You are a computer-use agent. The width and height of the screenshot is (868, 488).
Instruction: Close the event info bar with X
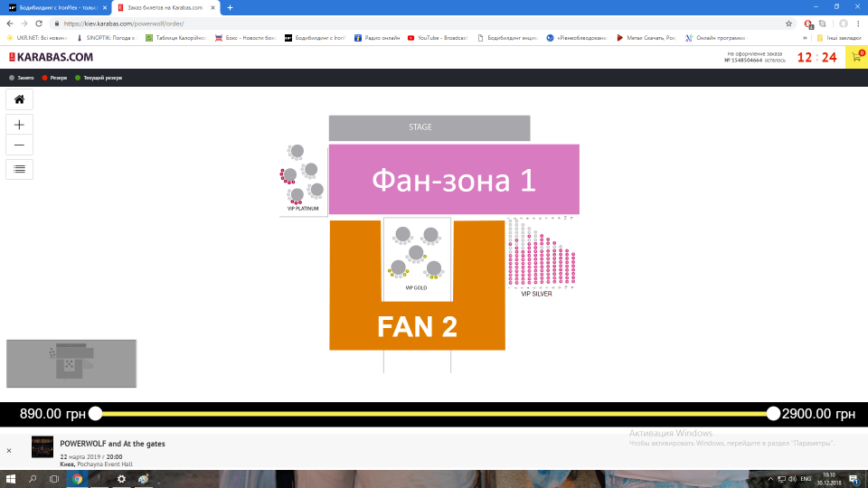coord(9,450)
